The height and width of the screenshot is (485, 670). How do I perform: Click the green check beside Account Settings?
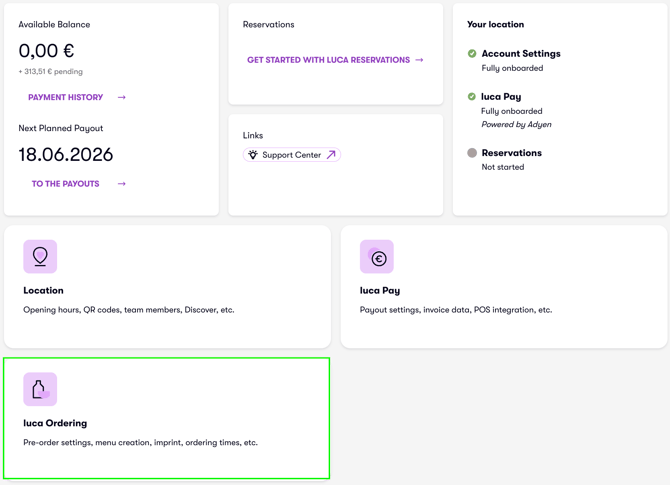point(472,53)
